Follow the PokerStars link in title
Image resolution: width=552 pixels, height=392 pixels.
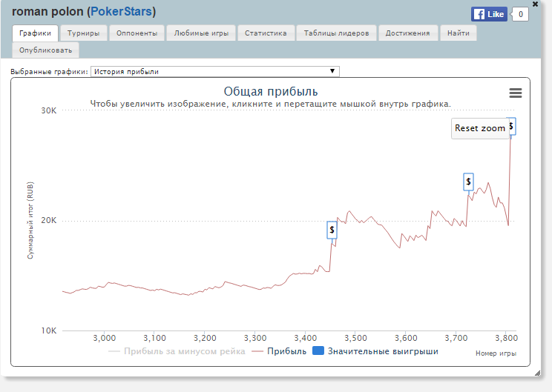(x=121, y=12)
